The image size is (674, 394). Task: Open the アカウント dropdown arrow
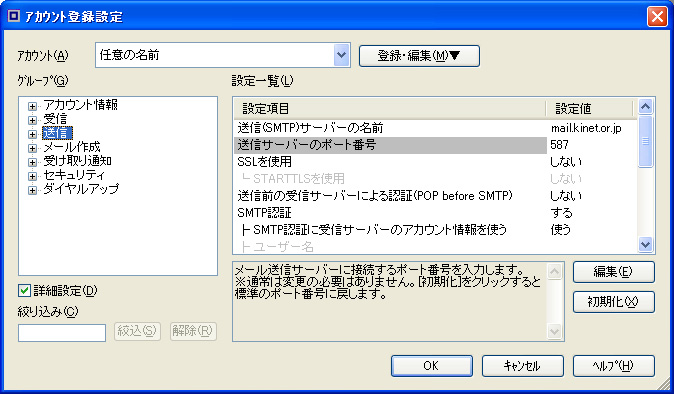[342, 55]
